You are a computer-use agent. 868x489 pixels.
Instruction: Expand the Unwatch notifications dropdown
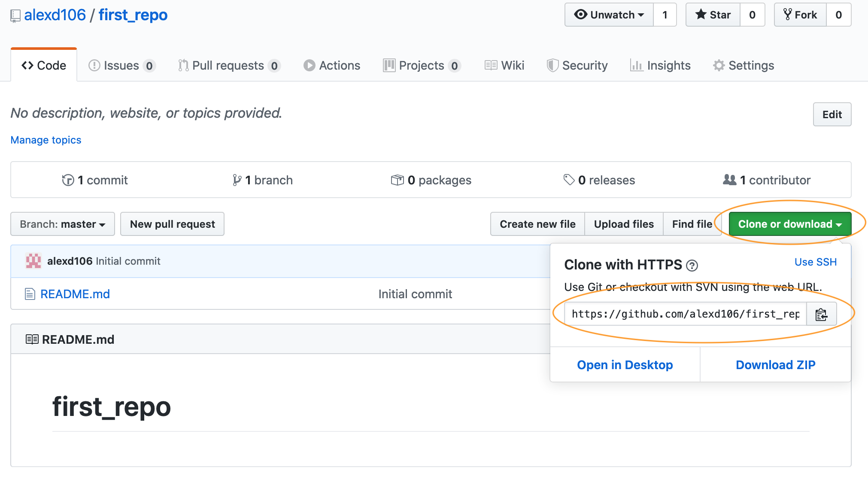coord(609,15)
